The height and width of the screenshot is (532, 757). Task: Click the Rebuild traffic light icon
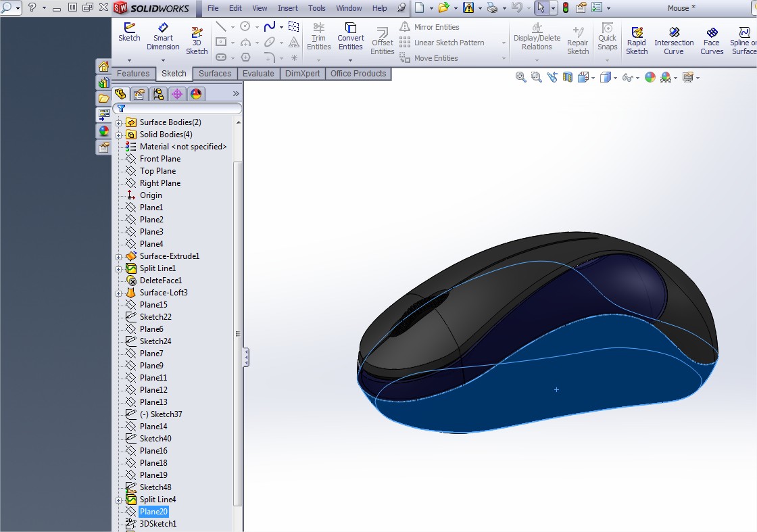(565, 7)
